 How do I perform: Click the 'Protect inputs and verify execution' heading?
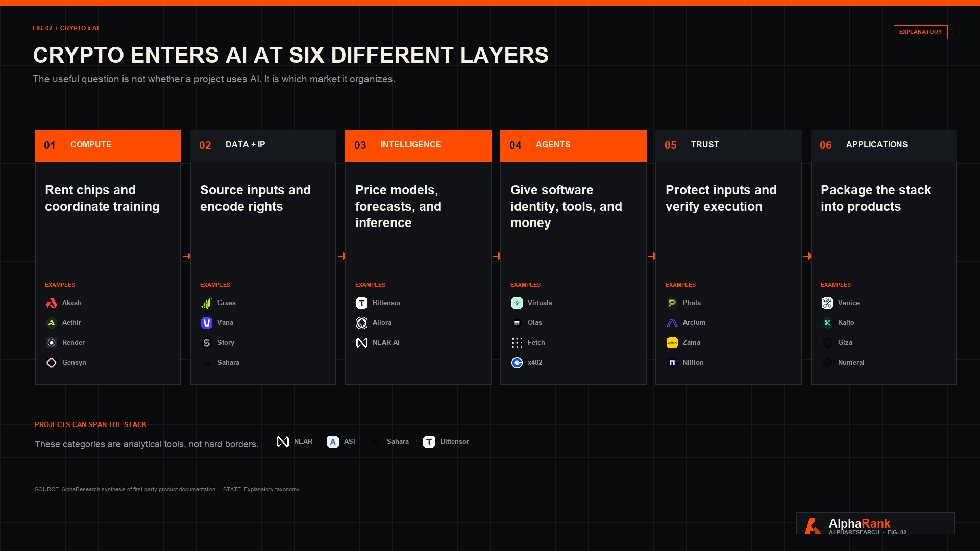tap(721, 198)
